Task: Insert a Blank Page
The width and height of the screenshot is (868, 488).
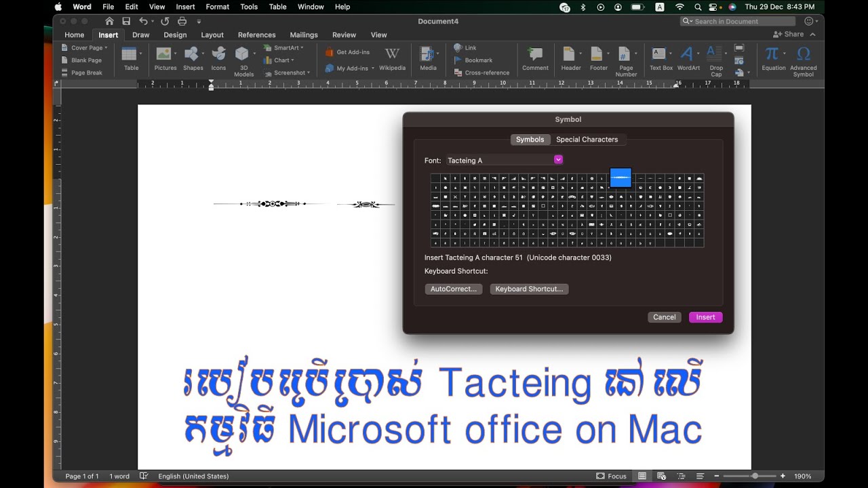Action: (x=81, y=60)
